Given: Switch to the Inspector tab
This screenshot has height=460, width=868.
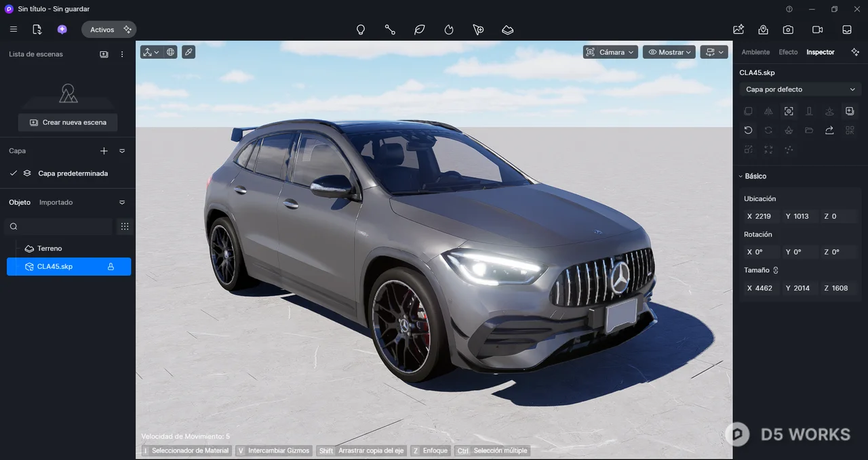Looking at the screenshot, I should [821, 52].
